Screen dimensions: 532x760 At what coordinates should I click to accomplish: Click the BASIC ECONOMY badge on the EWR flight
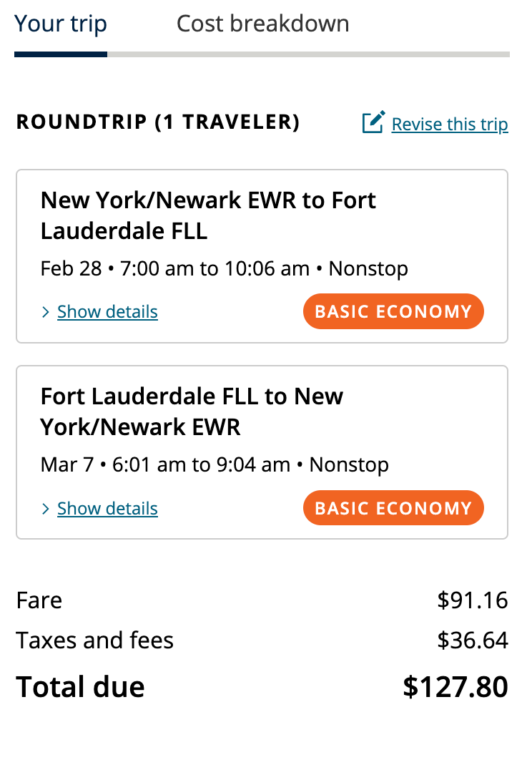[393, 311]
